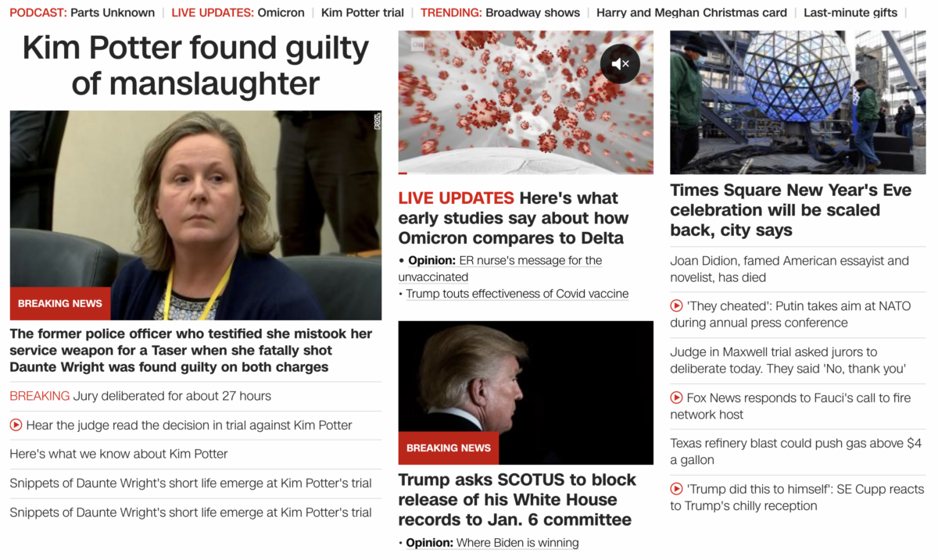Select Broadway shows trending topic
The height and width of the screenshot is (560, 938).
point(533,12)
